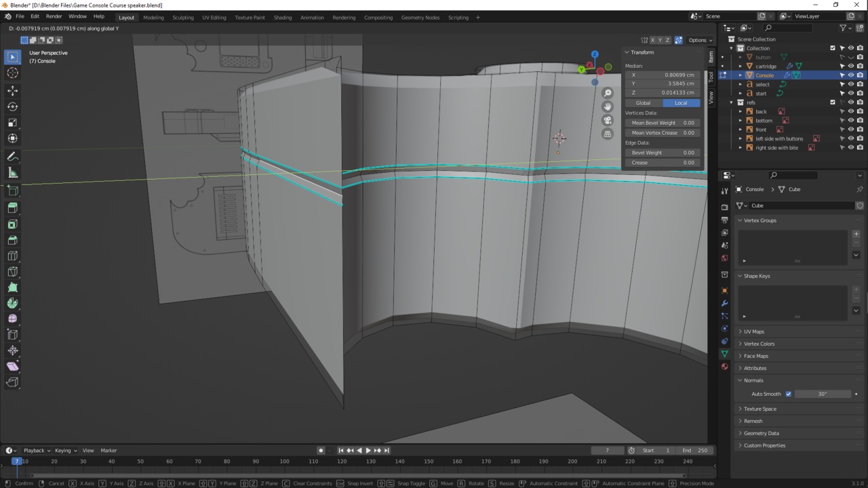
Task: Uncheck Auto Smooth in the Normals panel
Action: [x=789, y=393]
